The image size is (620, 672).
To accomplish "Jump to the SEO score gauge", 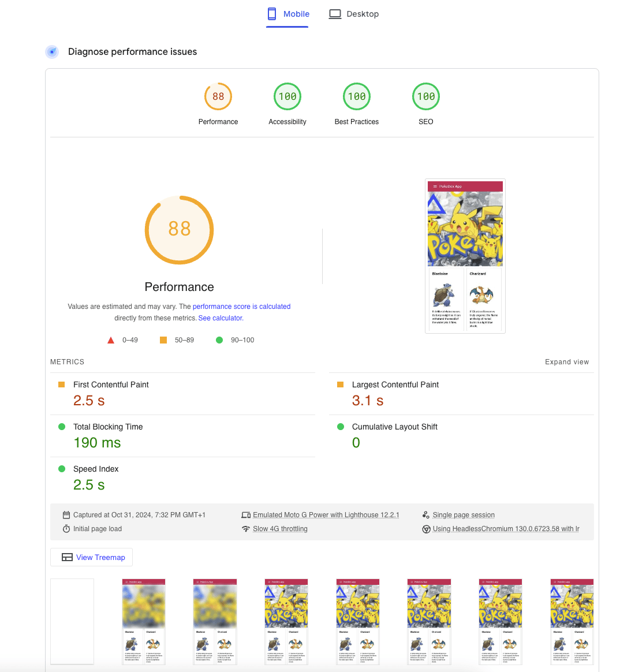I will coord(426,96).
